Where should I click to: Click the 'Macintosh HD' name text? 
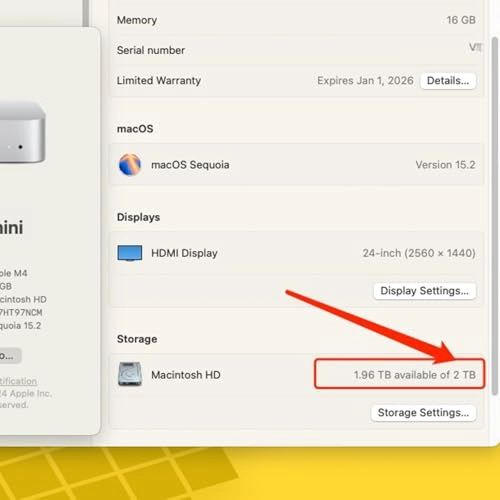point(186,375)
